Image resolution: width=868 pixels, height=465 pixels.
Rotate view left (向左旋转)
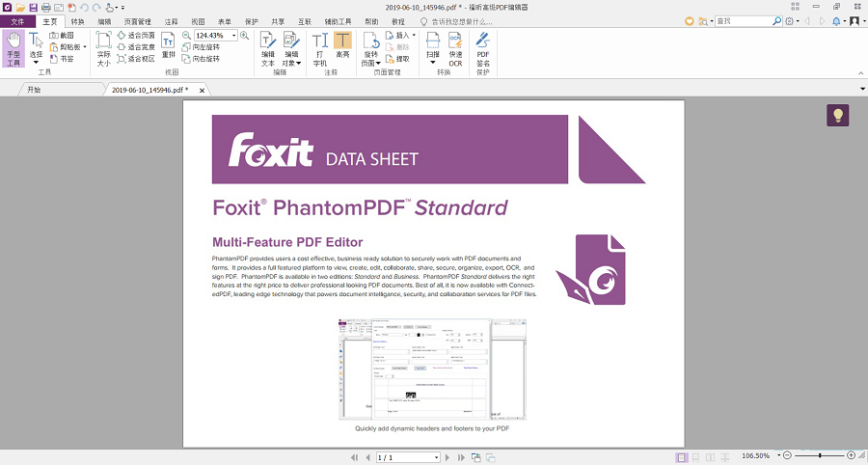click(x=201, y=47)
